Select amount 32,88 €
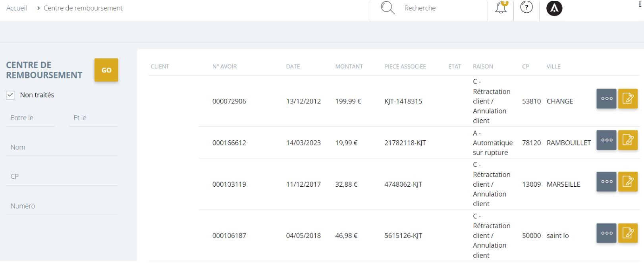The width and height of the screenshot is (644, 264). (346, 185)
